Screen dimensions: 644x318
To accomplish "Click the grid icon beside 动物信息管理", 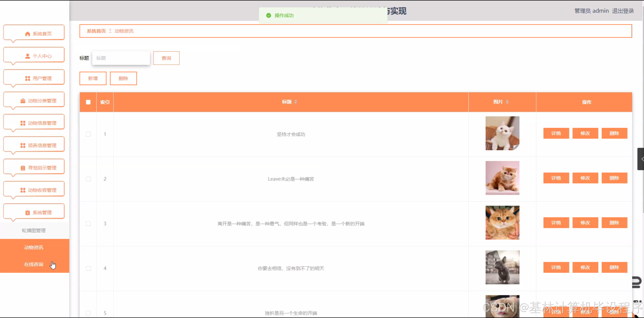I will click(23, 123).
